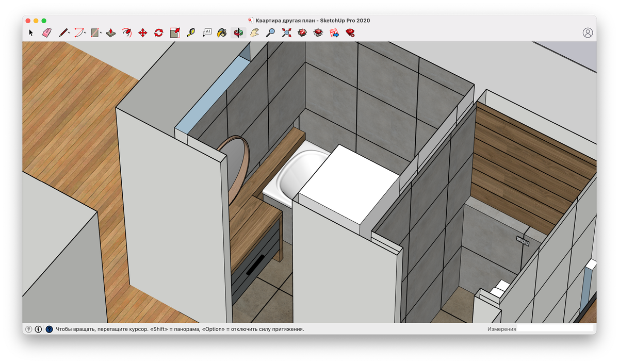Image resolution: width=619 pixels, height=364 pixels.
Task: Open the user account profile icon
Action: tap(588, 32)
